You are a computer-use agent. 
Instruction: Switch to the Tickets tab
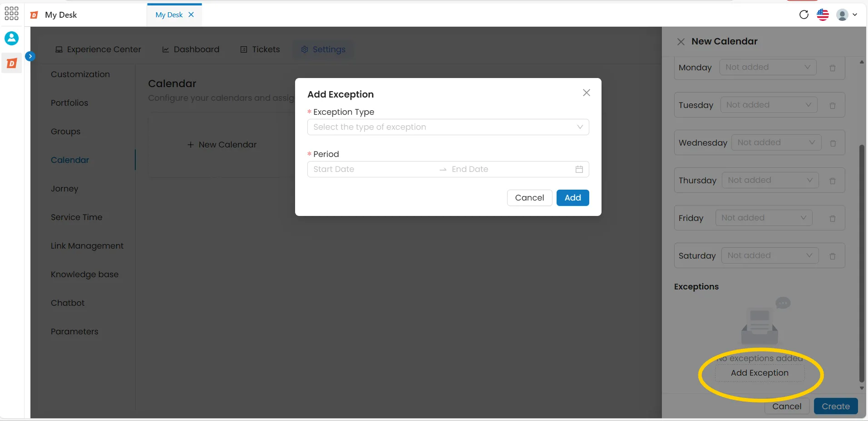tap(260, 49)
